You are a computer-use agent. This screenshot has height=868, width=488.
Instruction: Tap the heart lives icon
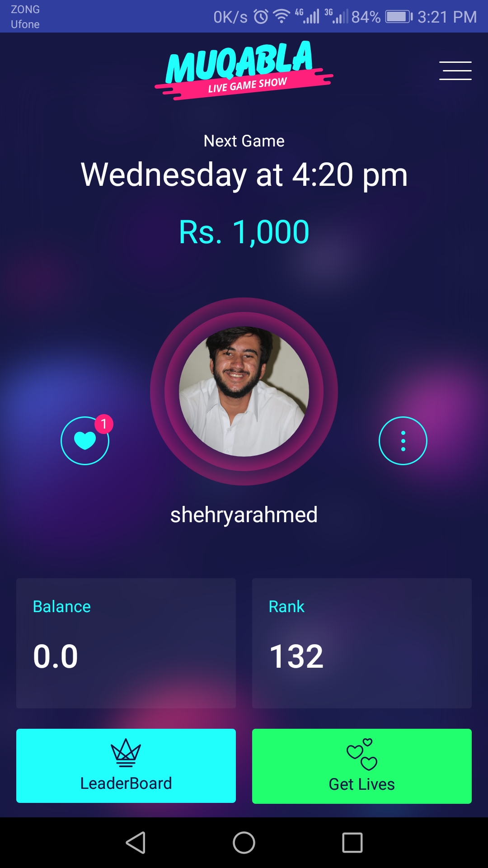85,441
